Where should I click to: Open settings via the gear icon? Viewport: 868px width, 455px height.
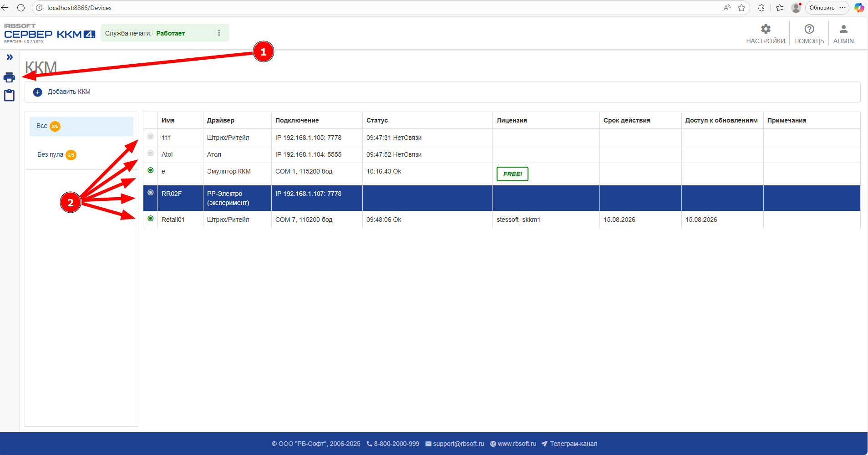pyautogui.click(x=766, y=29)
